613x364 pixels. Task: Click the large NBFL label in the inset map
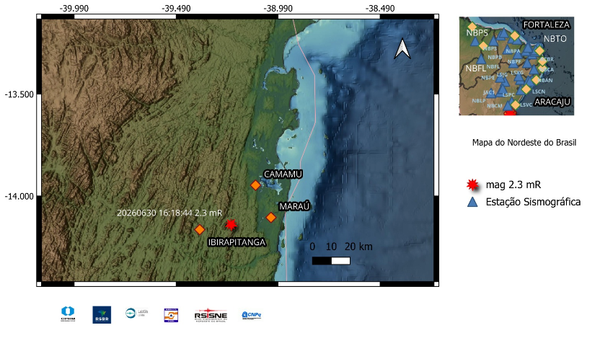[475, 68]
